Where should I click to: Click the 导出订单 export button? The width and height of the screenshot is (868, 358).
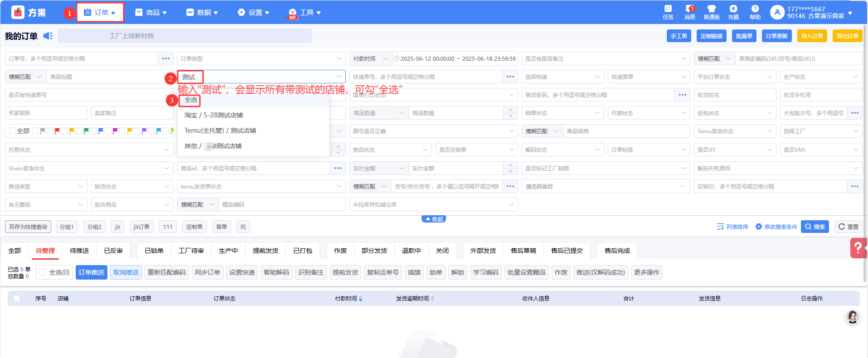pos(847,36)
